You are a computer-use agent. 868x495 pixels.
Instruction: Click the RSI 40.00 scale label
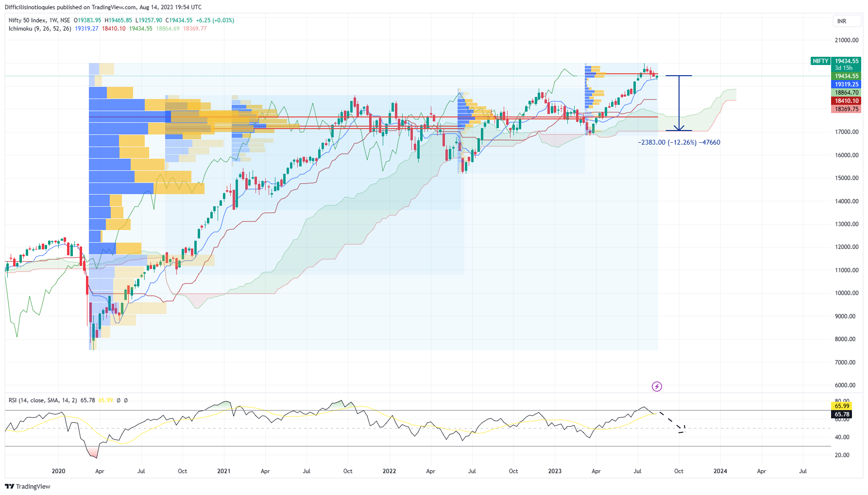point(842,437)
